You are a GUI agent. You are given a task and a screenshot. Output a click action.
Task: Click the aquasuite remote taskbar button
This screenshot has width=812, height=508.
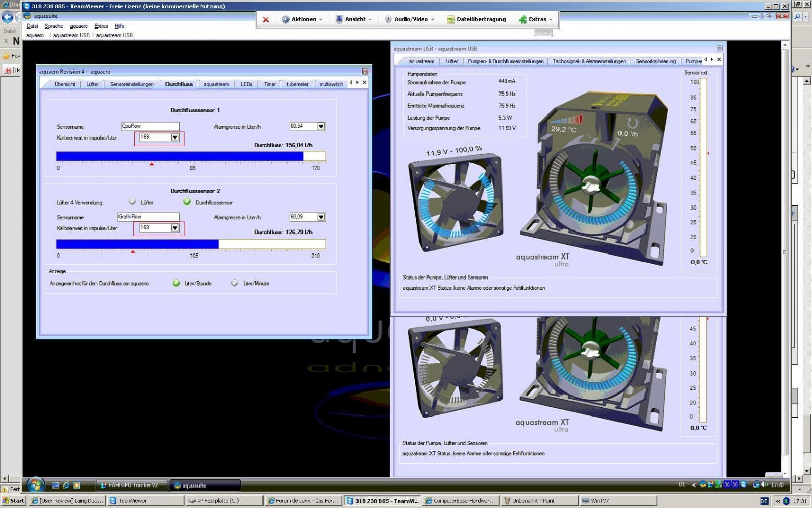coord(205,485)
